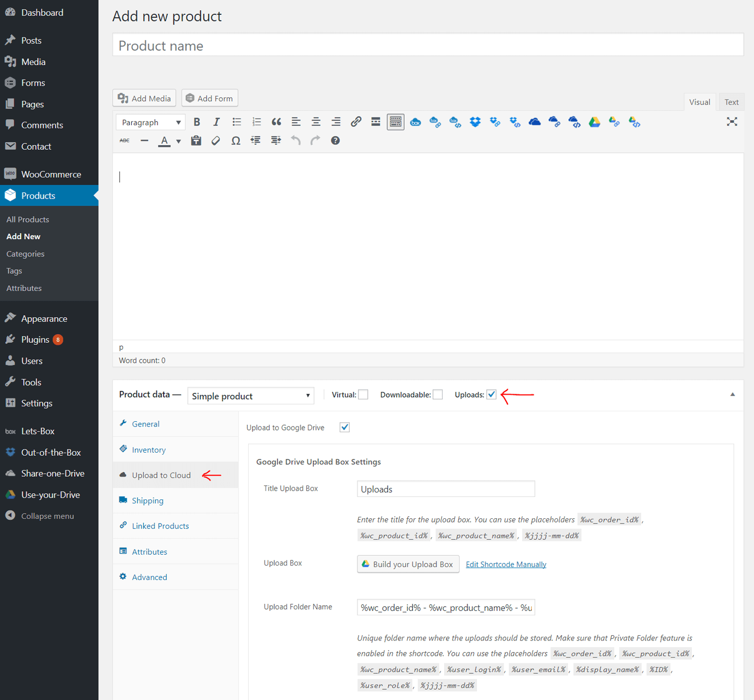This screenshot has height=700, width=754.
Task: Toggle the toolbar kitchen sink button
Action: coord(395,122)
